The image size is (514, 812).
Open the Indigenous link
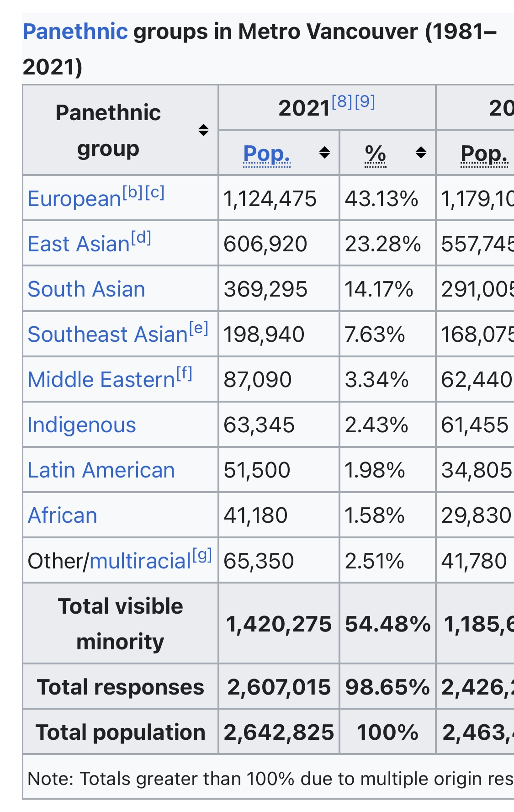click(x=82, y=425)
